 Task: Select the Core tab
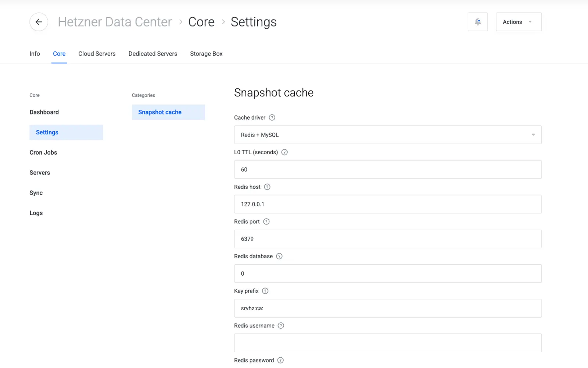point(59,54)
